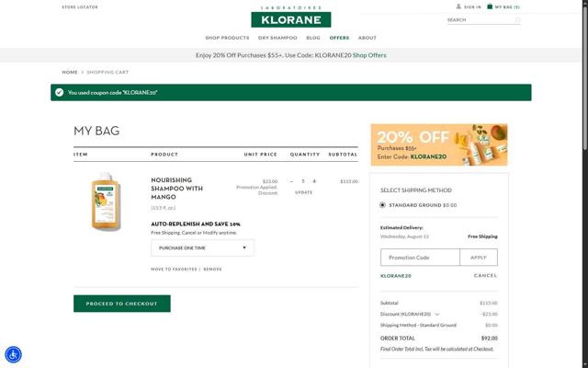Focus the Promotion Code input field
This screenshot has height=368, width=588.
(420, 258)
